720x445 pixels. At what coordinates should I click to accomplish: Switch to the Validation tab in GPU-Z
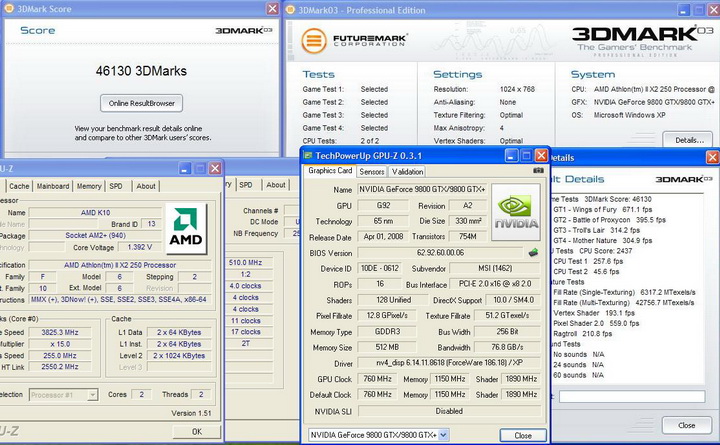[407, 171]
